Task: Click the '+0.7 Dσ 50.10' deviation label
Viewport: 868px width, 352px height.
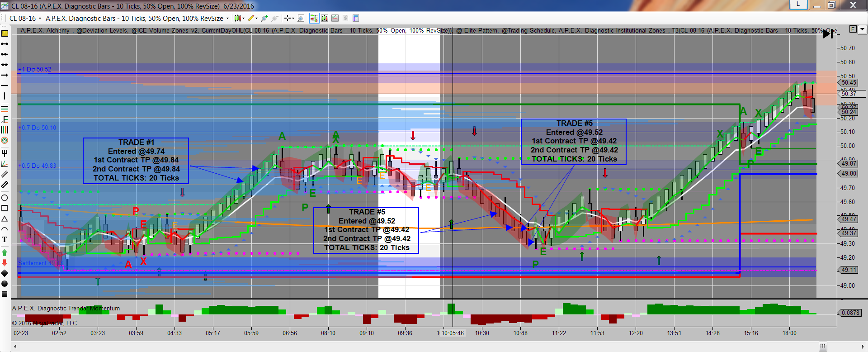Action: pos(37,128)
